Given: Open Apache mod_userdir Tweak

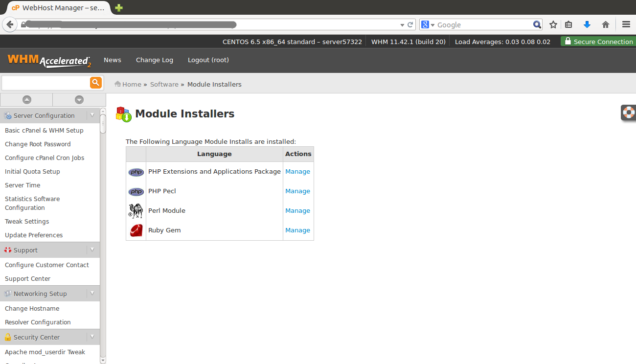Looking at the screenshot, I should tap(45, 352).
